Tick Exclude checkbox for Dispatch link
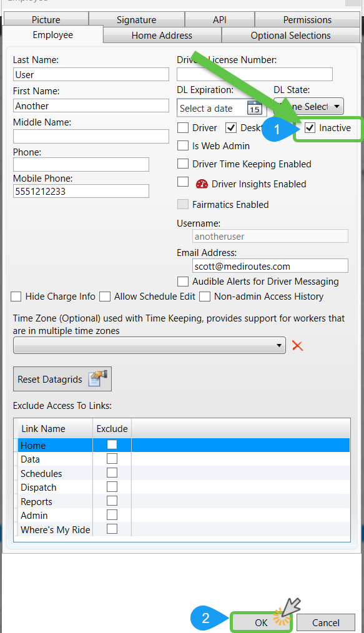The width and height of the screenshot is (364, 633). pos(112,486)
